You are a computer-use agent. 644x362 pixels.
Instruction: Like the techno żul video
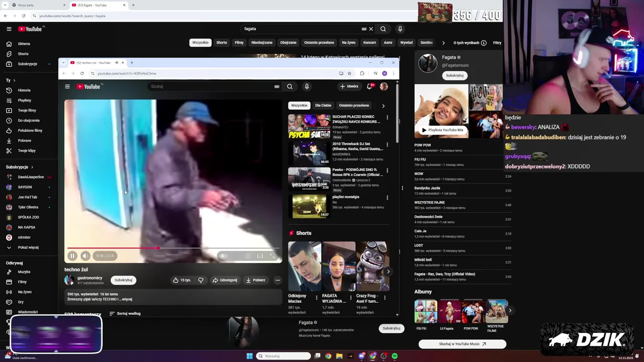(x=182, y=280)
